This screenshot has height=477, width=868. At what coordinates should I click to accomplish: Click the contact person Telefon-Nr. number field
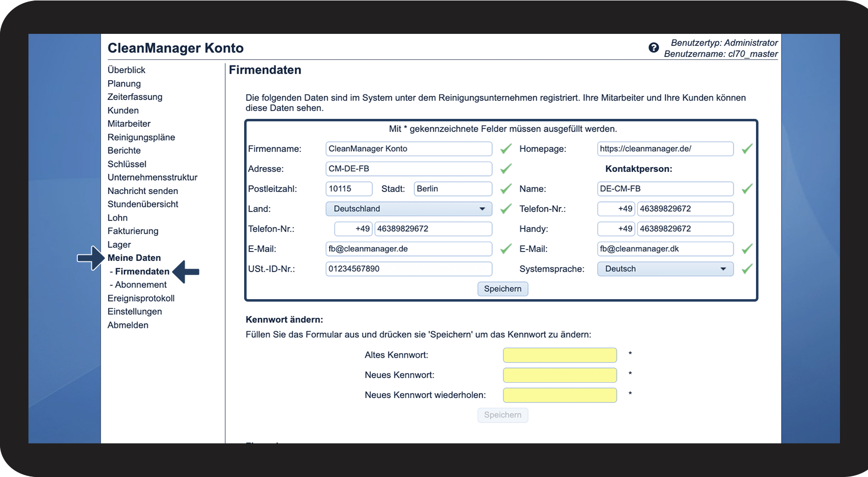click(685, 209)
